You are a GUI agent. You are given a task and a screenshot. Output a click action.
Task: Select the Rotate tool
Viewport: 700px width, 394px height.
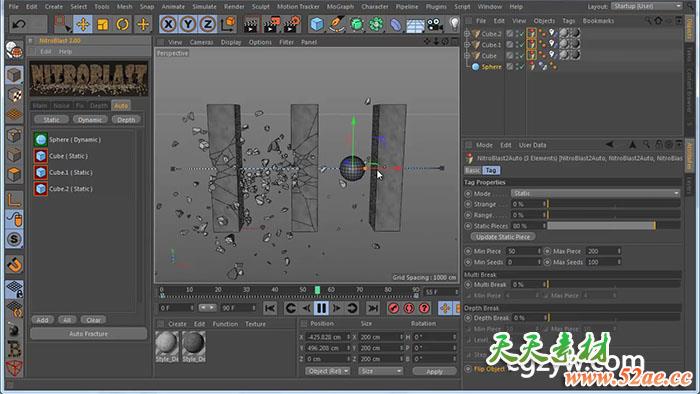tap(122, 24)
